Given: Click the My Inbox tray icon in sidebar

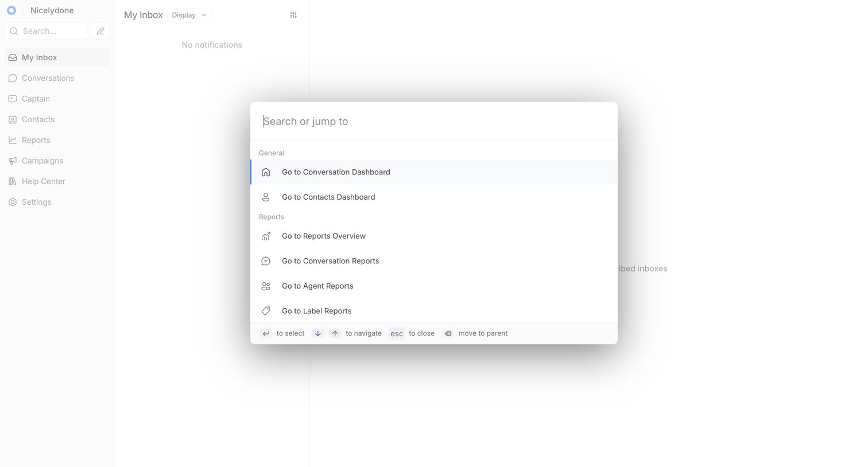Looking at the screenshot, I should [13, 57].
